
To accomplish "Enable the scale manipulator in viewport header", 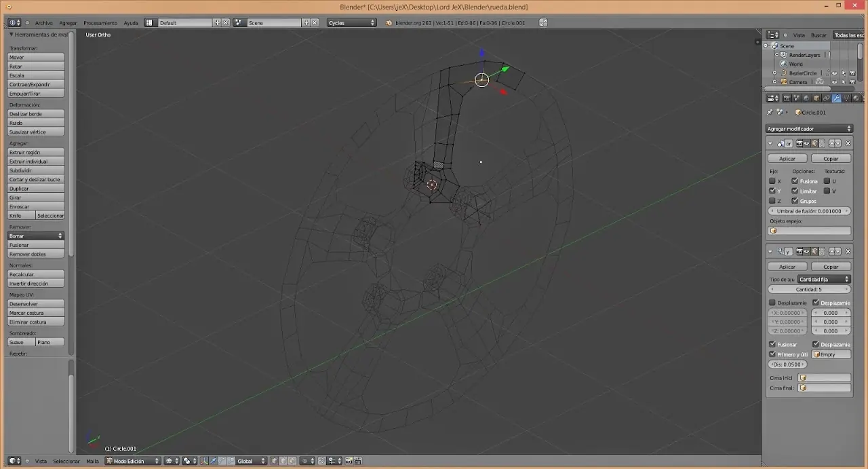I will (231, 461).
